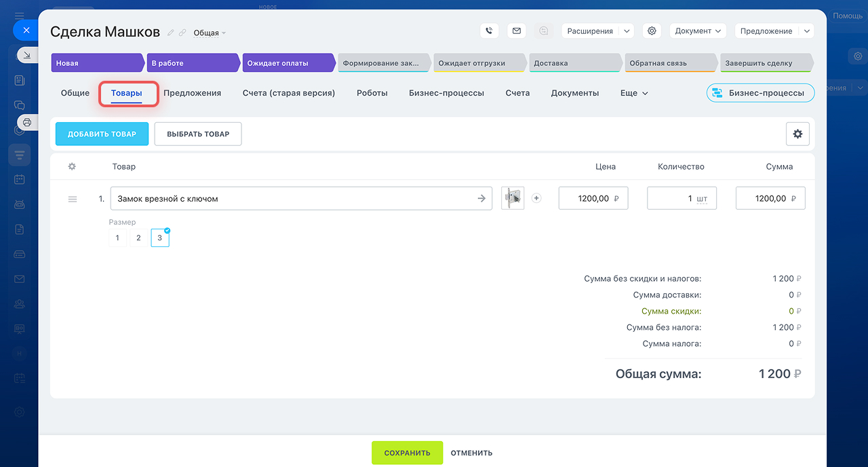Open product table settings gear on right
868x467 pixels.
click(x=797, y=134)
